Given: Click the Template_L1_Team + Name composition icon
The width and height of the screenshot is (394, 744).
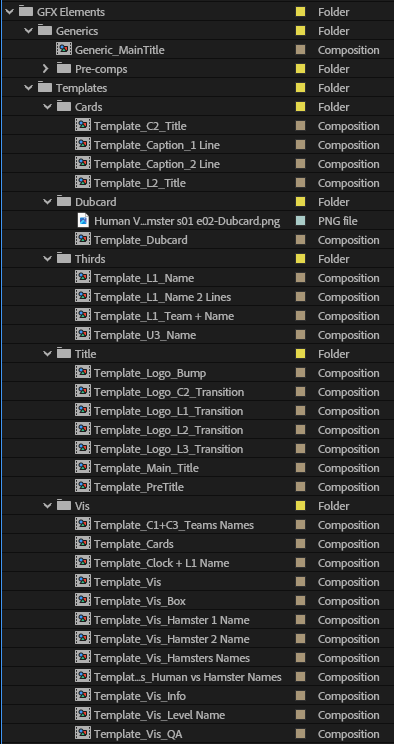Looking at the screenshot, I should coord(83,315).
